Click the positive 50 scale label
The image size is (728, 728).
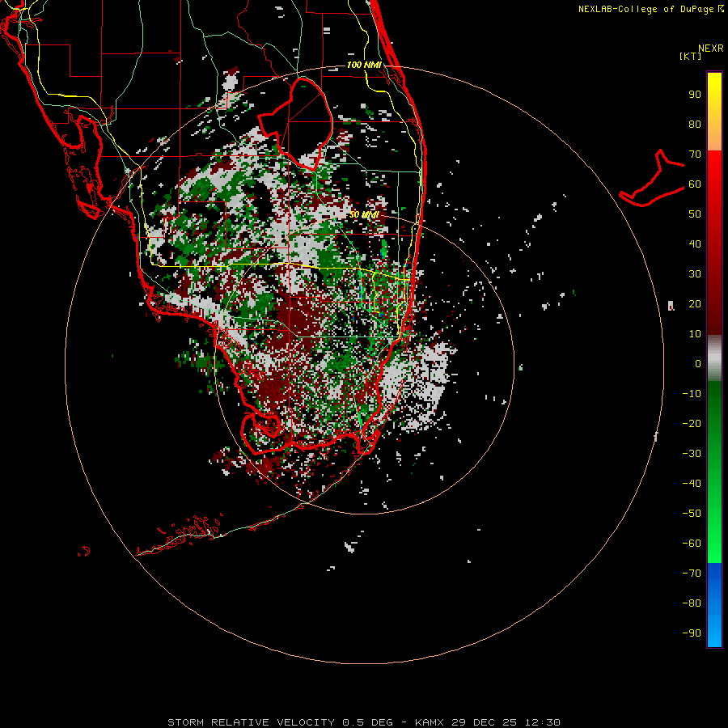click(x=695, y=214)
